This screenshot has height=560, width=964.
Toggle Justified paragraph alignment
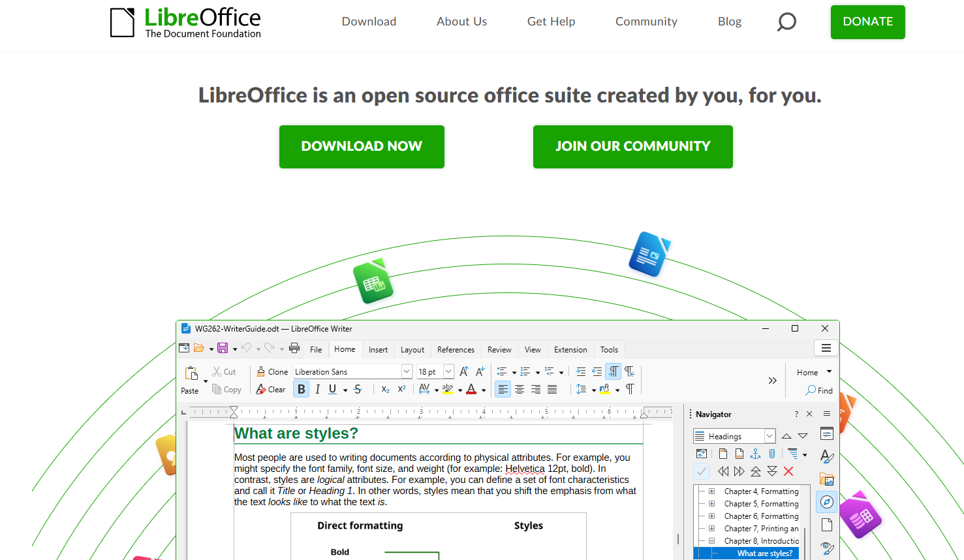click(x=552, y=389)
